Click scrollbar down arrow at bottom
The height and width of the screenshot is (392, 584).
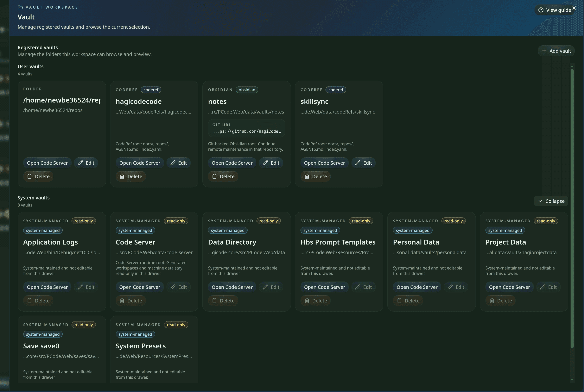pos(572,380)
